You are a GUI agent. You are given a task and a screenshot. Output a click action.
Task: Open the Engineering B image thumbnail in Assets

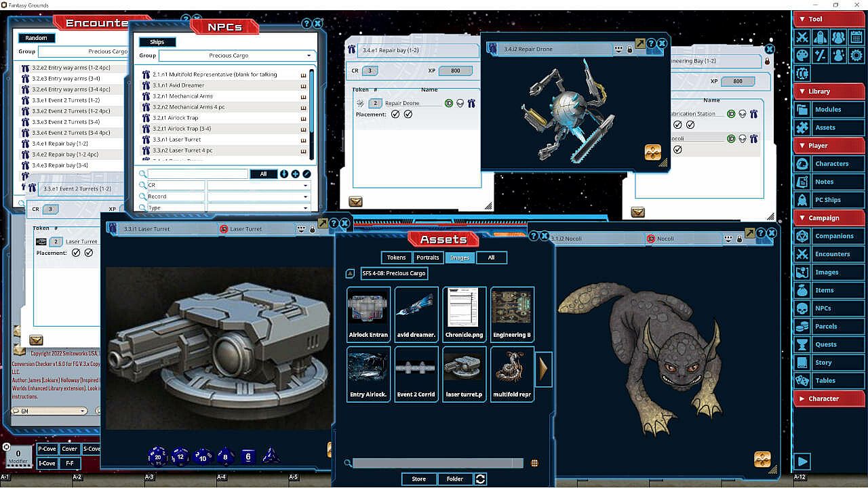coord(512,314)
